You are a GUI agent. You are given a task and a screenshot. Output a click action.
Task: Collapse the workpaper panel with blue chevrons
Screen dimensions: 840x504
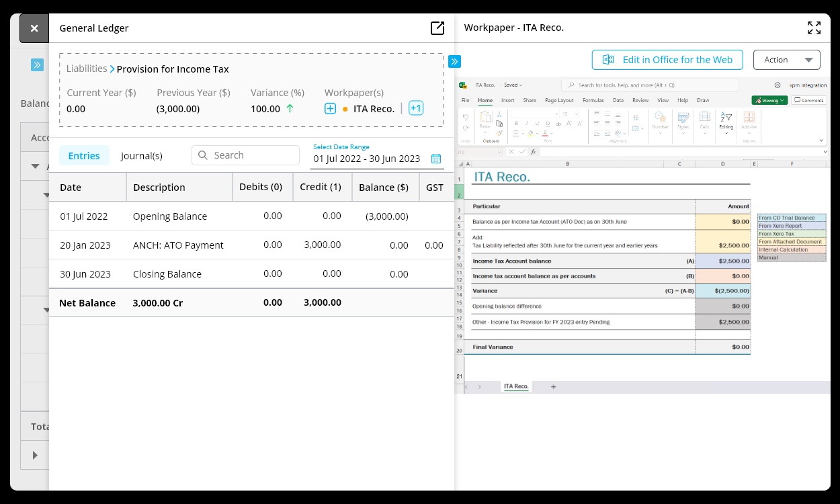coord(454,61)
